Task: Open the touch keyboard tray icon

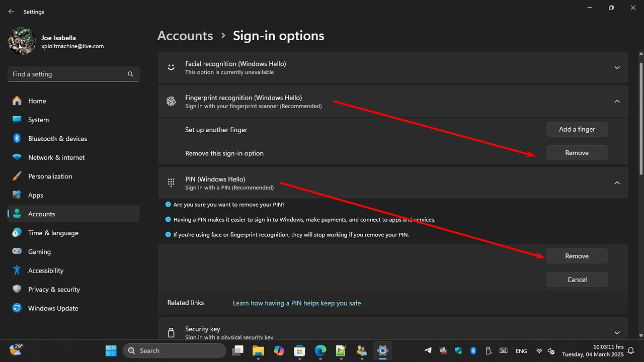Action: point(504,350)
